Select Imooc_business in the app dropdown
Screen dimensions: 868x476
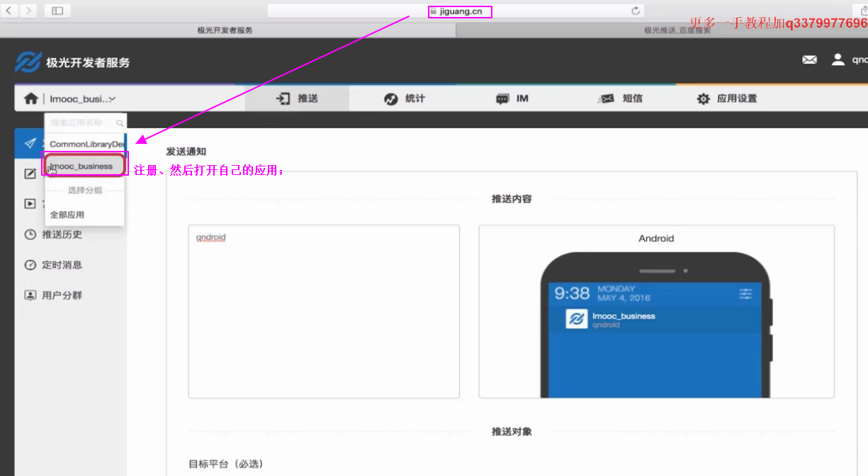tap(84, 166)
